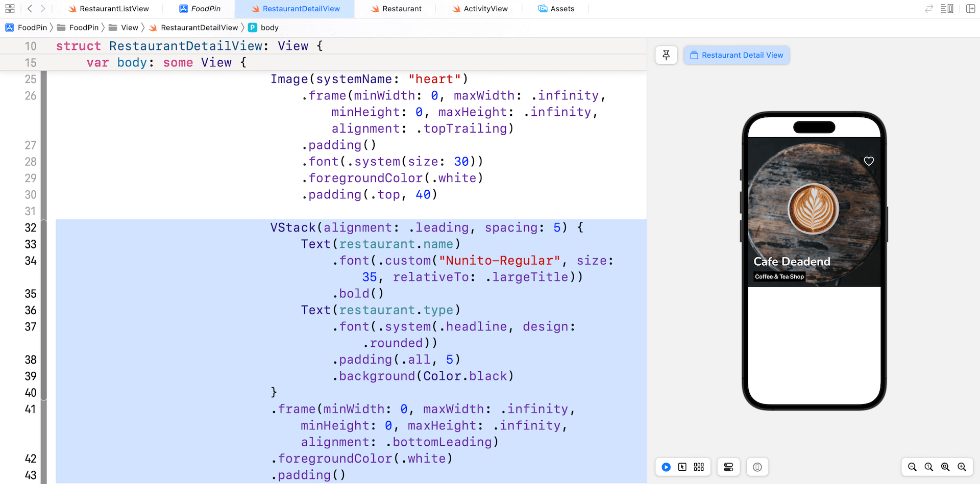The height and width of the screenshot is (484, 980).
Task: Start live preview with the play button
Action: click(x=666, y=467)
